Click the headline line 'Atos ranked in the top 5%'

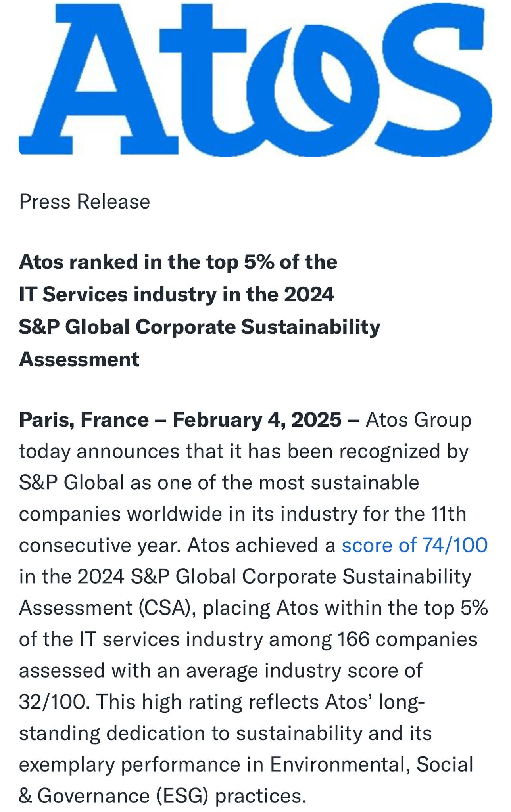pos(178,262)
